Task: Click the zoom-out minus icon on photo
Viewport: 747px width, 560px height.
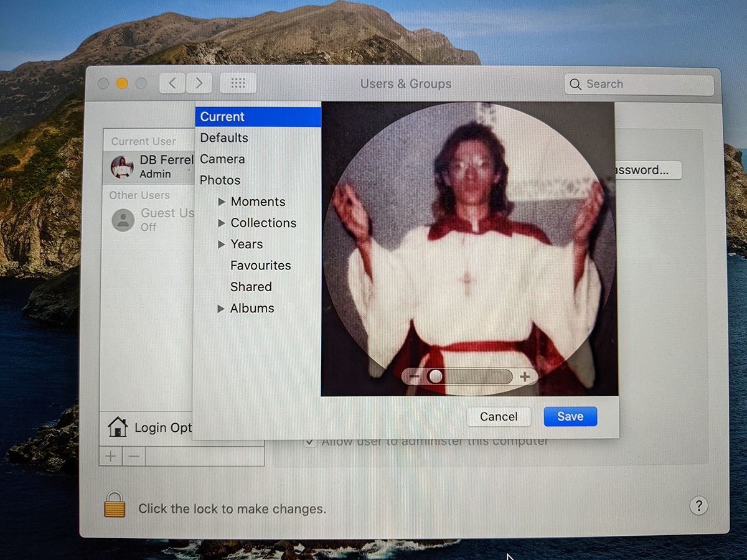Action: click(x=415, y=376)
